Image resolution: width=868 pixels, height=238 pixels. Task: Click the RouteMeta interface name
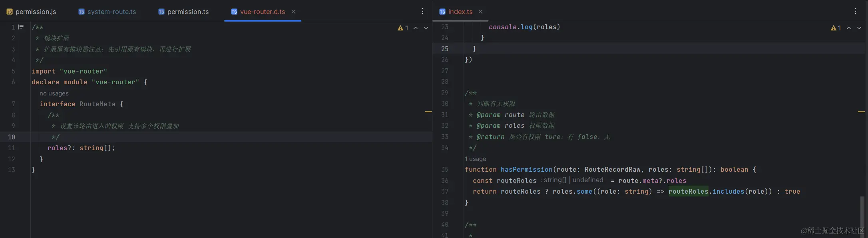[97, 104]
